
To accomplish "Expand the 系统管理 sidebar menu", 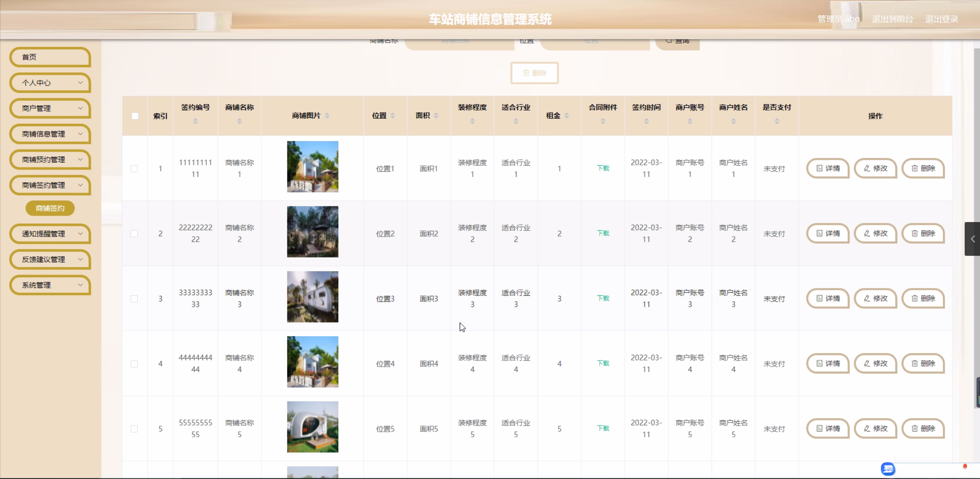I will (x=50, y=285).
